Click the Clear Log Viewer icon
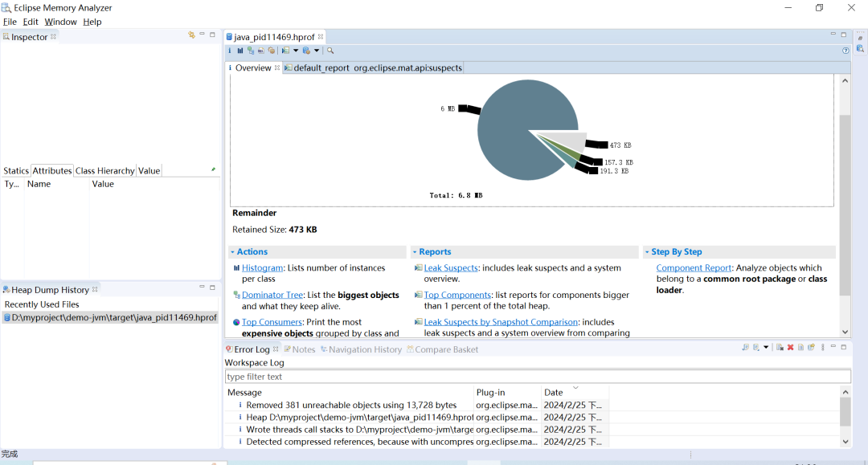 point(780,347)
